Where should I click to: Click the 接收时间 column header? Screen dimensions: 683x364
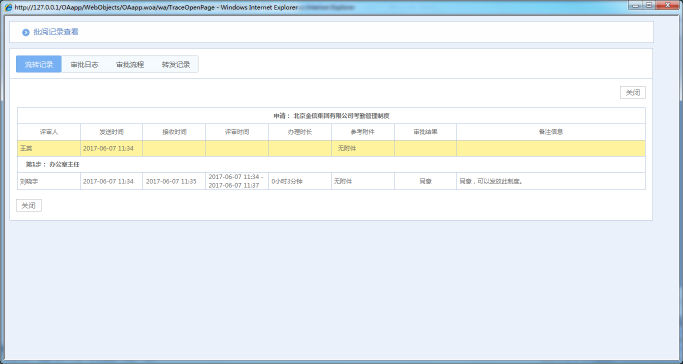(174, 132)
